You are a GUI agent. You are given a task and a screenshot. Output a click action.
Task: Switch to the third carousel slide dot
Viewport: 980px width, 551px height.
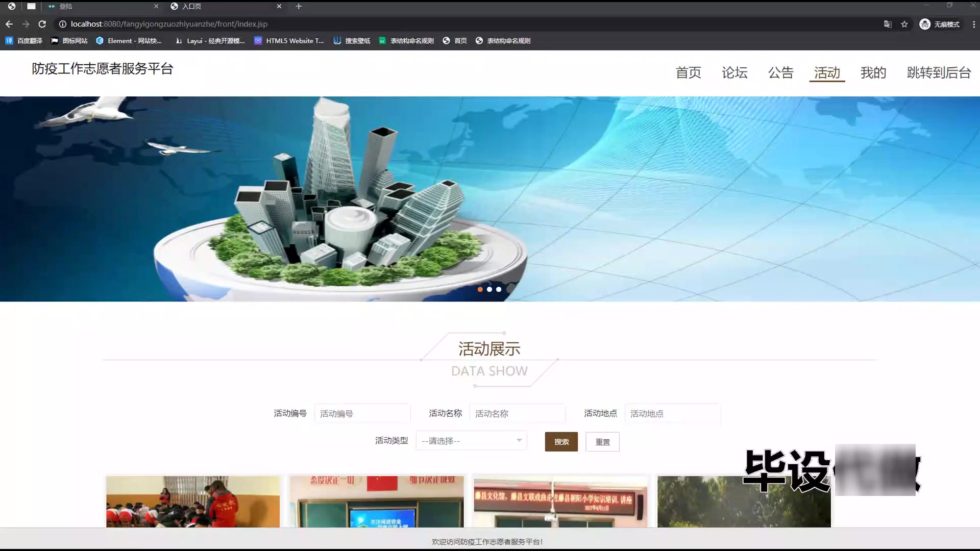click(x=499, y=289)
